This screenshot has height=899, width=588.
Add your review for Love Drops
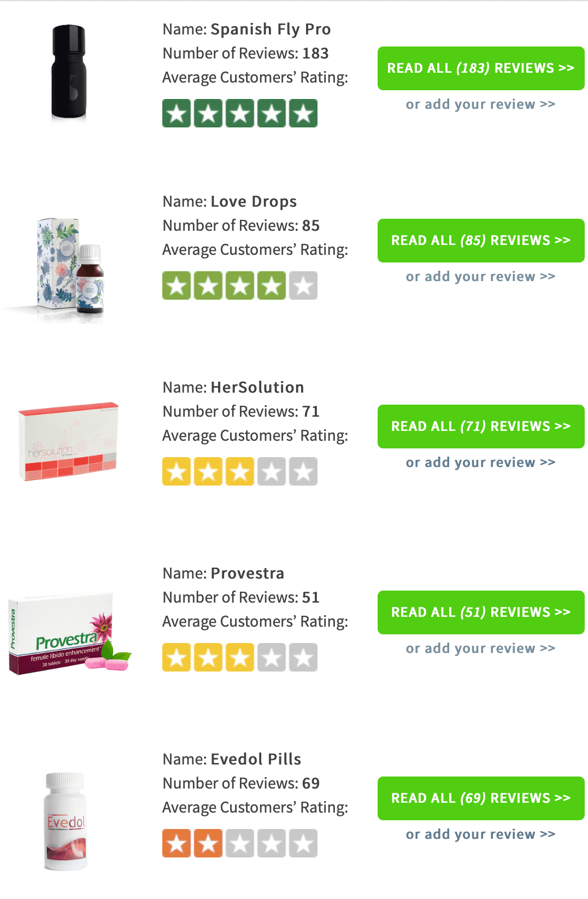pyautogui.click(x=480, y=277)
